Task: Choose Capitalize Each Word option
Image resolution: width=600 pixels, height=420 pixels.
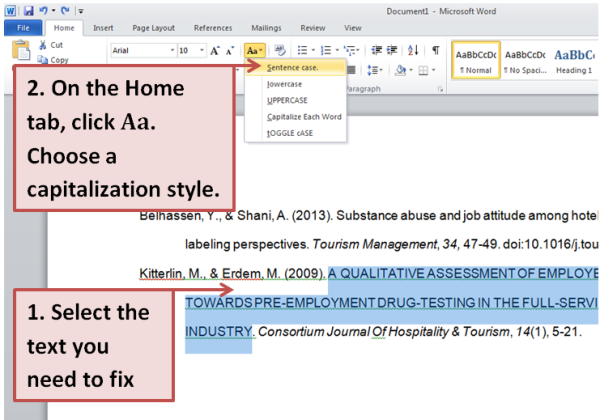Action: click(295, 117)
